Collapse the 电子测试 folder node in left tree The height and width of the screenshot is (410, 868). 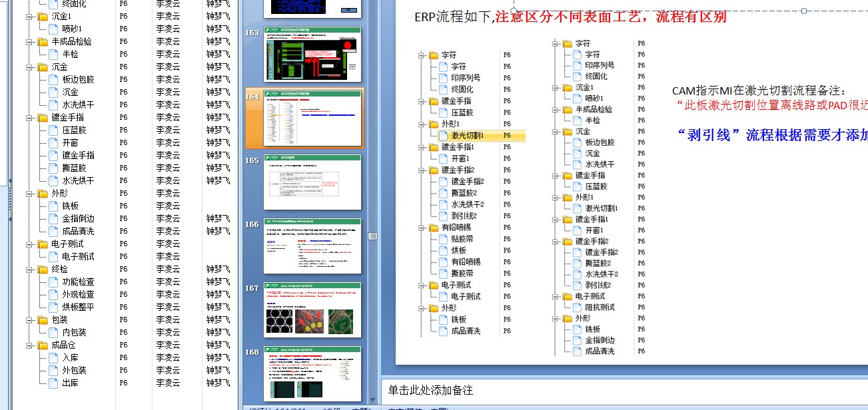(29, 244)
